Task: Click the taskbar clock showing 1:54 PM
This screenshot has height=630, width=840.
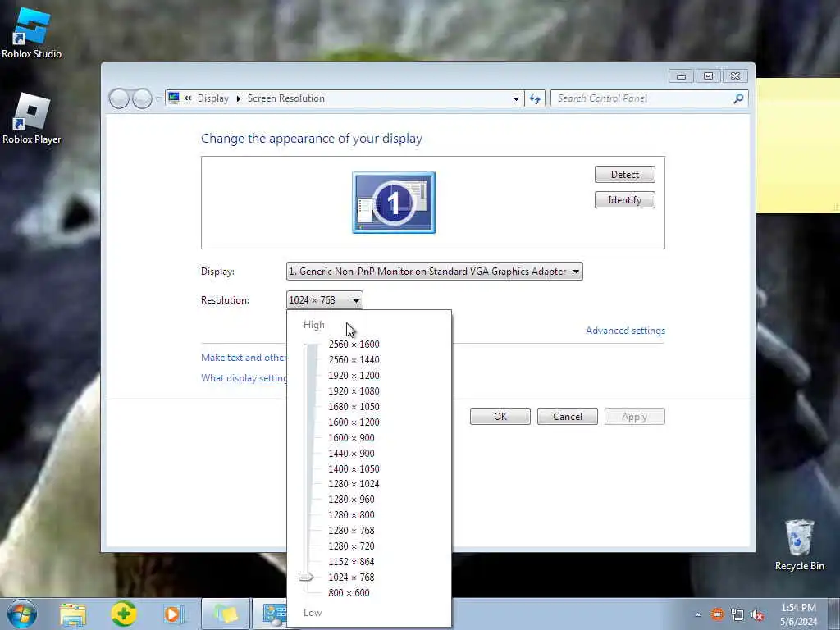Action: point(798,614)
